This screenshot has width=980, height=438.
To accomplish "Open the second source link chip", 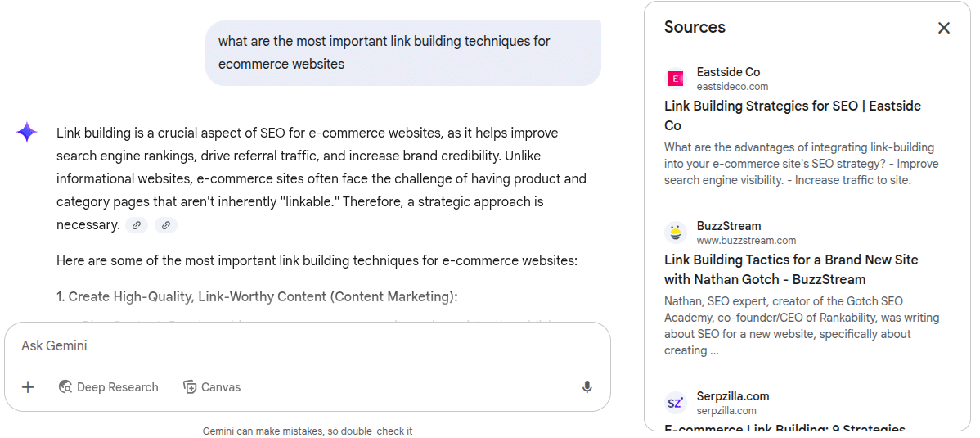I will click(166, 225).
